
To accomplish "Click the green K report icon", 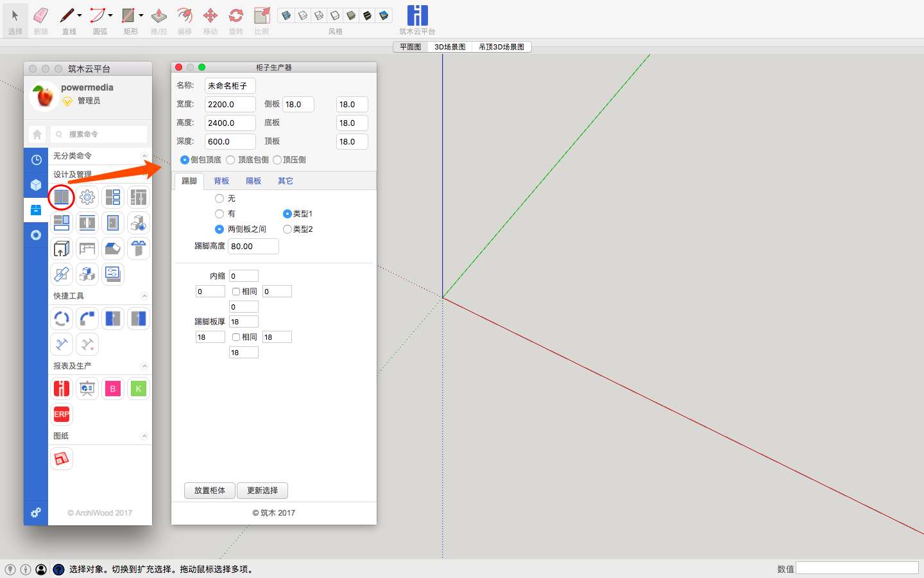I will tap(139, 389).
